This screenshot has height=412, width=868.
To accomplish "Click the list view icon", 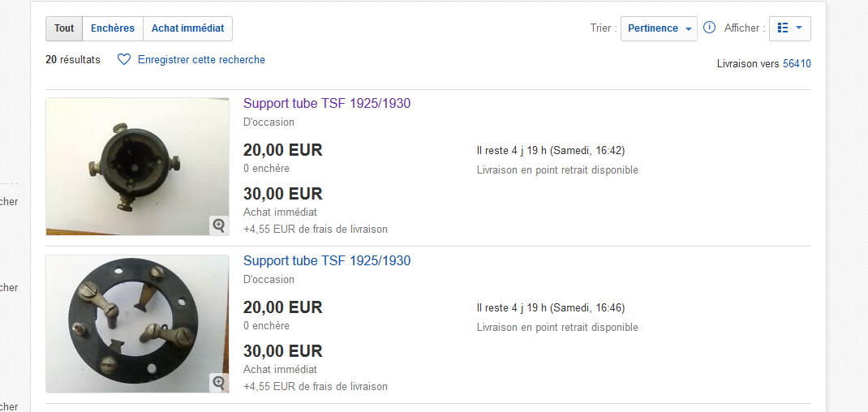I will point(782,28).
